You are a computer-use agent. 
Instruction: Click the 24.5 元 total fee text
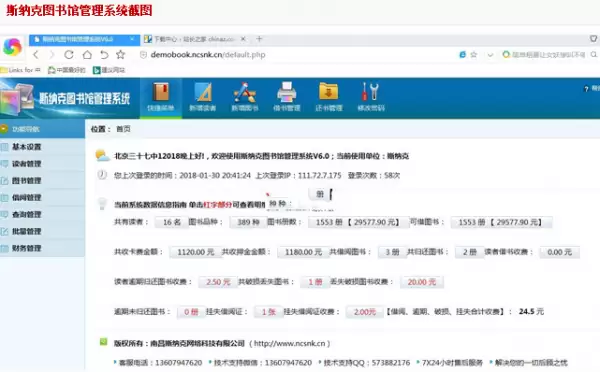[531, 312]
